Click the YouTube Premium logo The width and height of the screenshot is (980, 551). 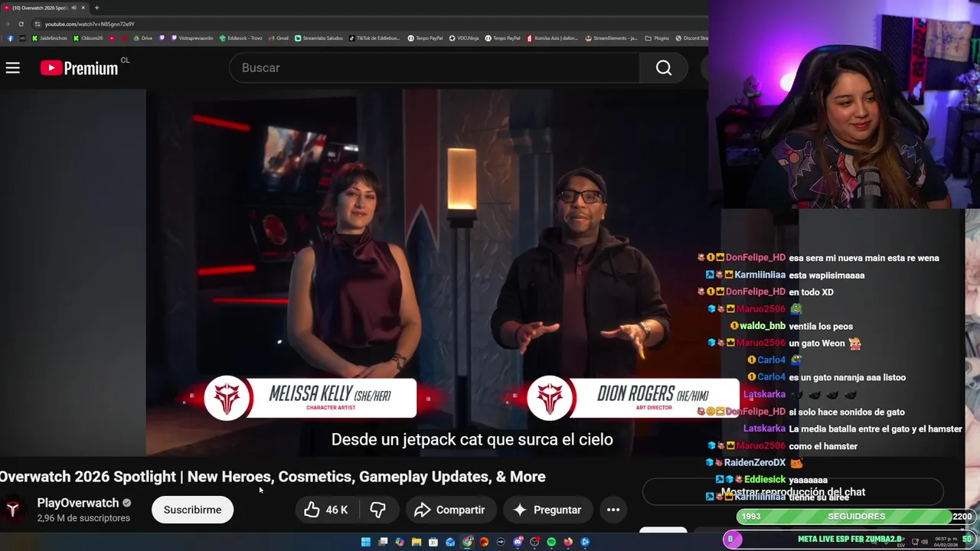click(80, 68)
